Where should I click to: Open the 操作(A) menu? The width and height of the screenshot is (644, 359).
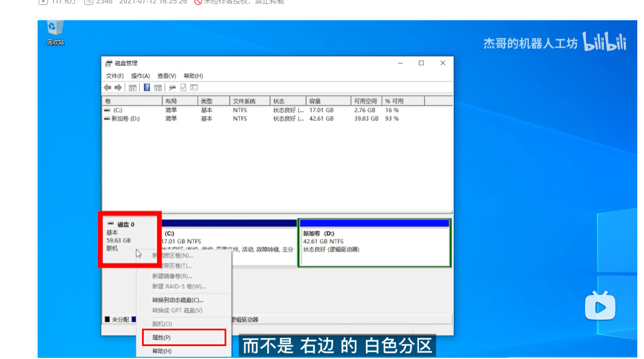[x=140, y=76]
